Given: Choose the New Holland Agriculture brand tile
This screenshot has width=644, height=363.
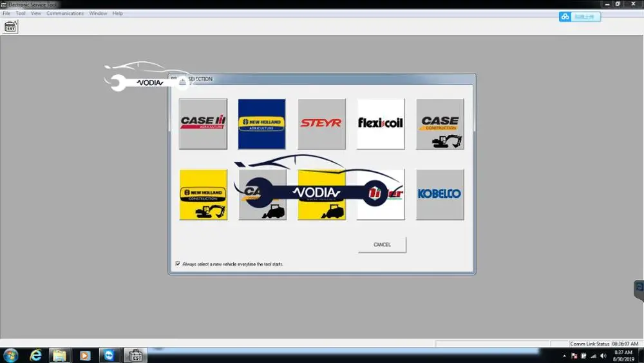Looking at the screenshot, I should coord(261,124).
